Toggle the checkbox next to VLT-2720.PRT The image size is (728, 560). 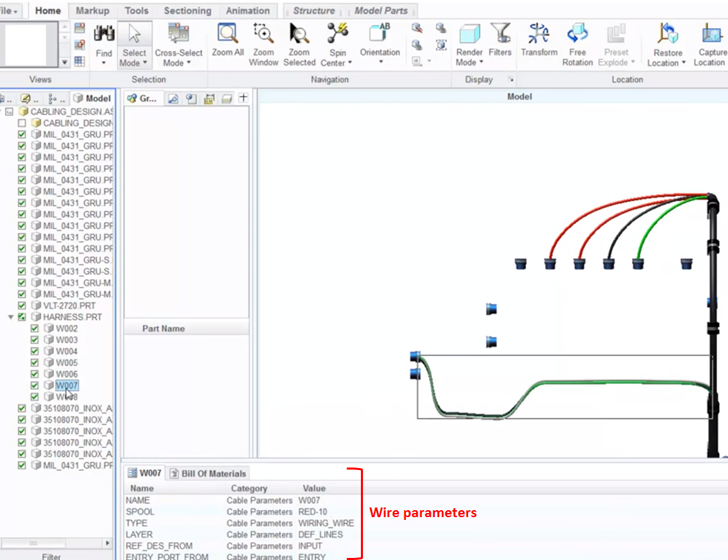pyautogui.click(x=22, y=305)
